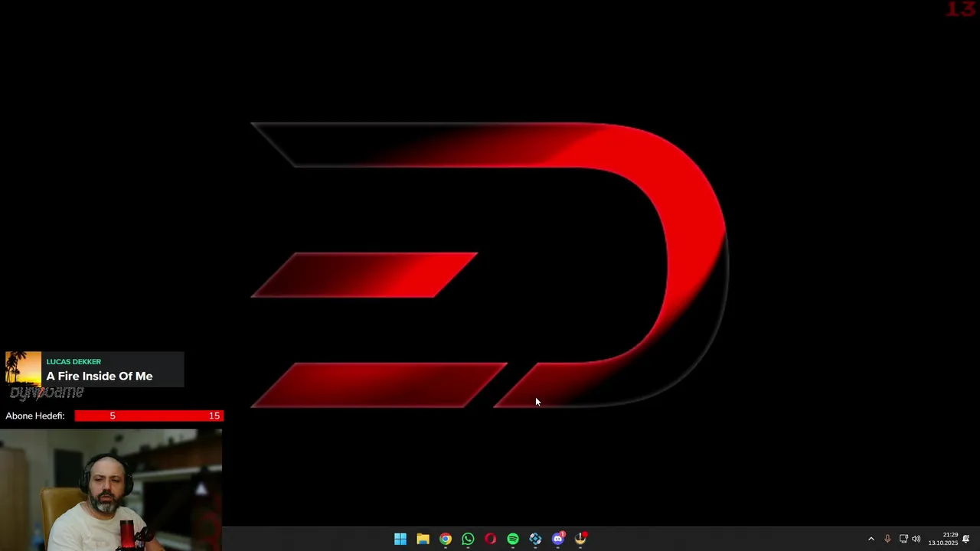Open the volume control tray icon
This screenshot has height=551, width=980.
coord(916,539)
